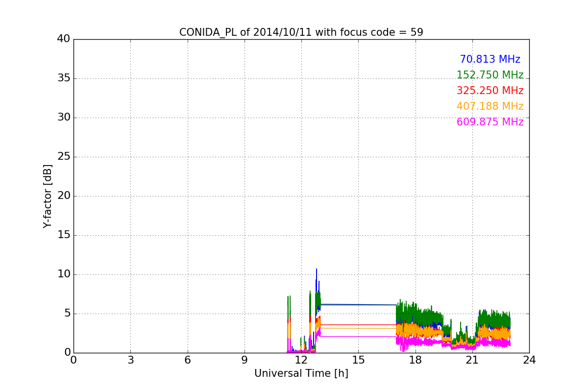Click the flat magenta line between 13h and 17h
This screenshot has width=588, height=392.
coord(358,337)
